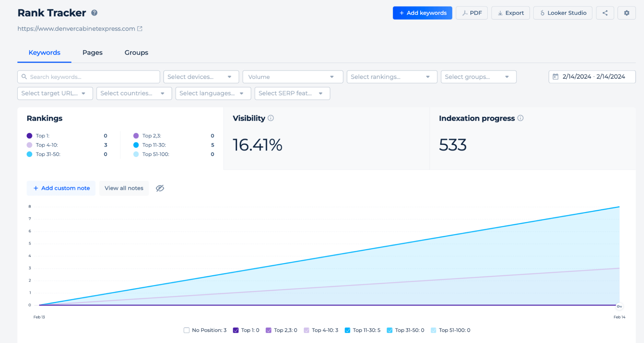Open the 2/14/2024 date range picker
This screenshot has width=644, height=343.
click(x=592, y=77)
